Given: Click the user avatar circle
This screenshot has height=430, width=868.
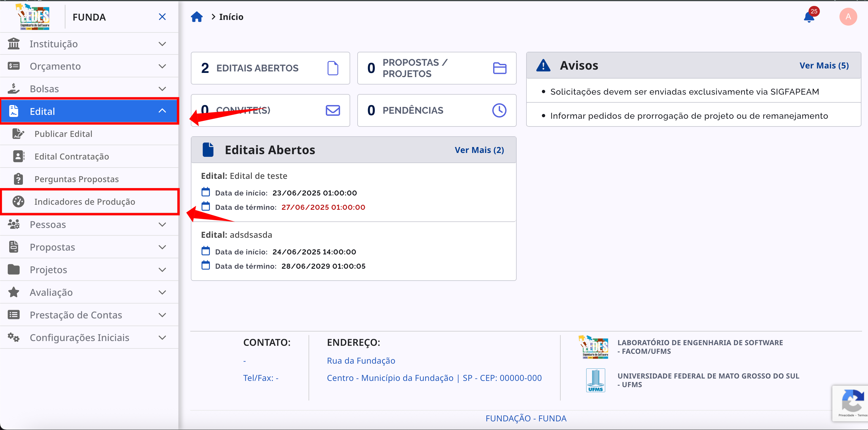Looking at the screenshot, I should point(848,17).
